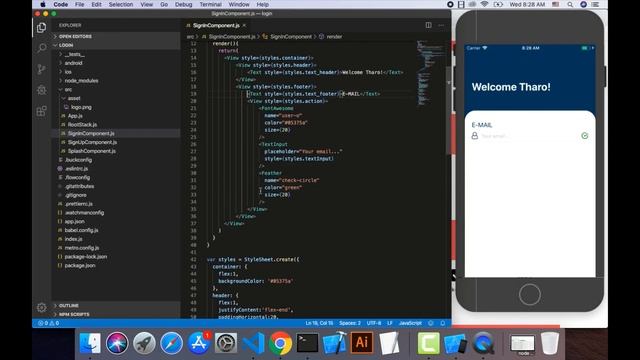
Task: Expand the __tests__ folder
Action: [116, 54]
